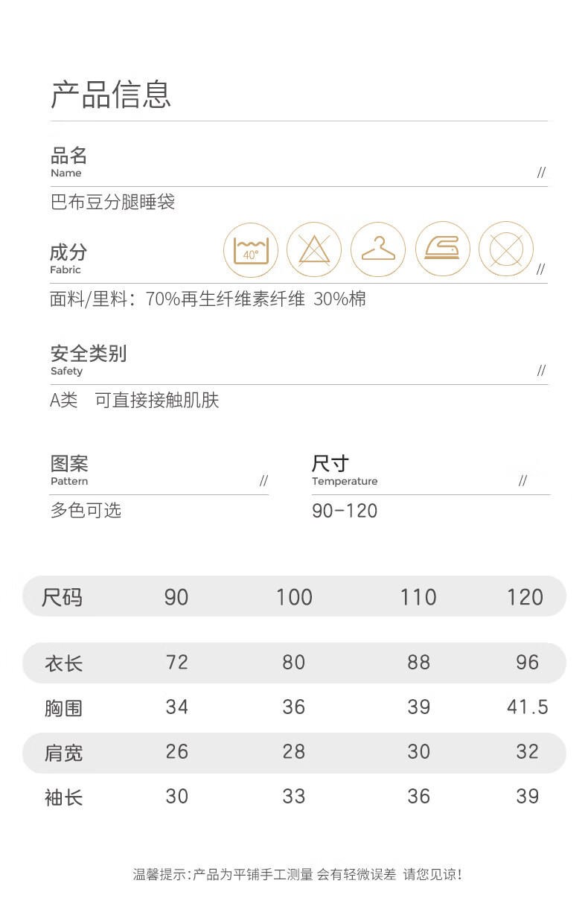
Task: Click the slashes beside the Name heading
Action: pyautogui.click(x=541, y=173)
